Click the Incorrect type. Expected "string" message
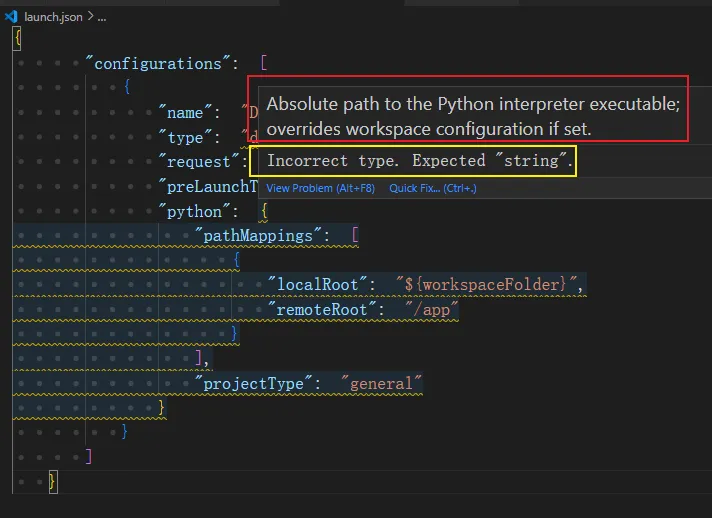This screenshot has width=712, height=518. coord(419,161)
